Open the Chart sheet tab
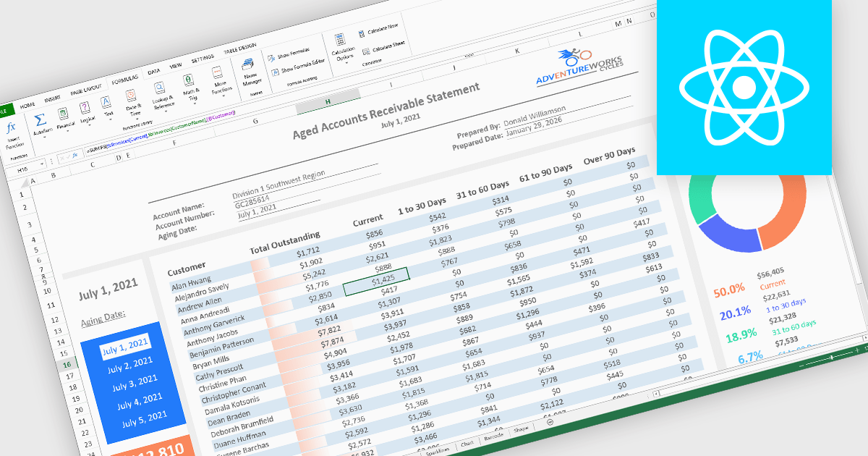Viewport: 868px width, 456px height. tap(467, 443)
